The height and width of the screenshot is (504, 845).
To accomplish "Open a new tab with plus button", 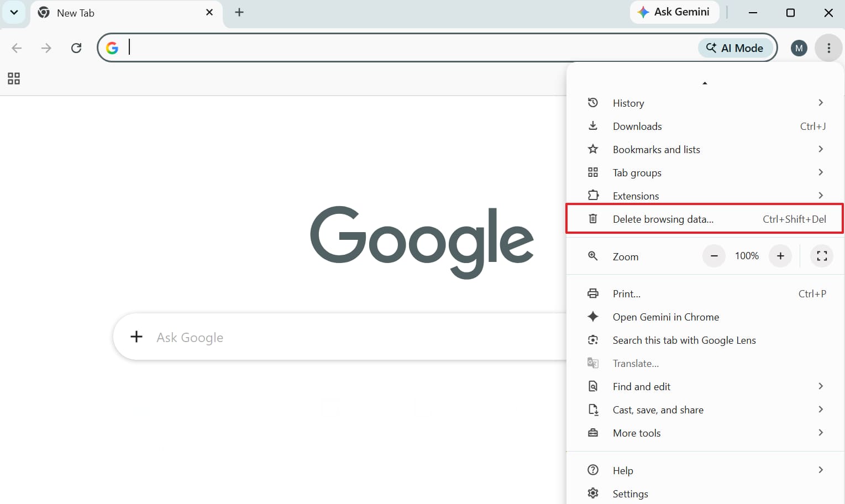I will pyautogui.click(x=239, y=12).
